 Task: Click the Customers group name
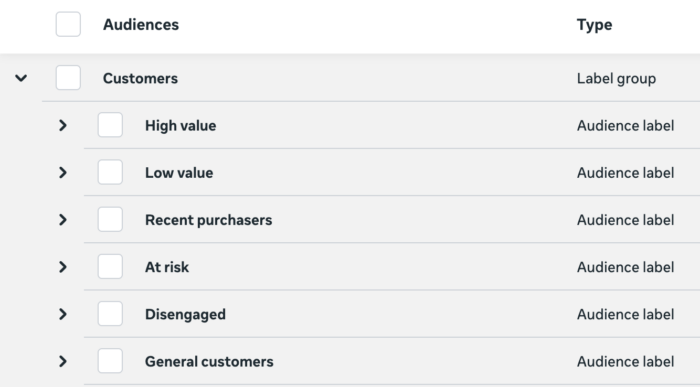tap(140, 78)
